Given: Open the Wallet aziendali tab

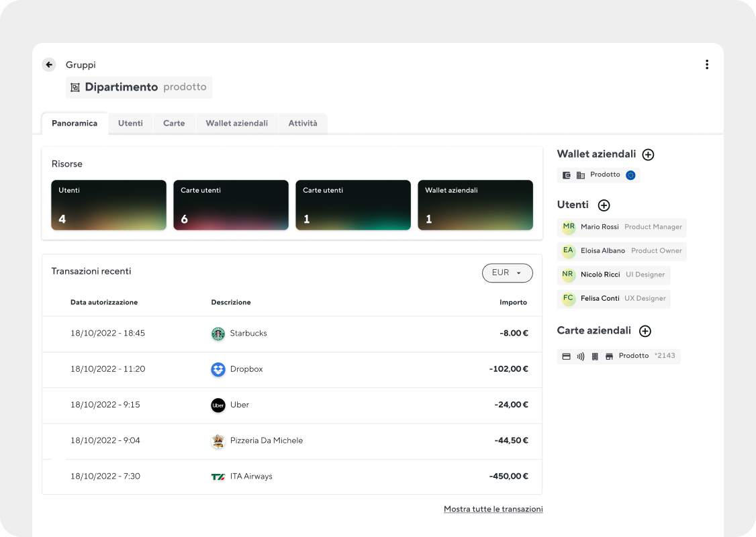Looking at the screenshot, I should 237,124.
